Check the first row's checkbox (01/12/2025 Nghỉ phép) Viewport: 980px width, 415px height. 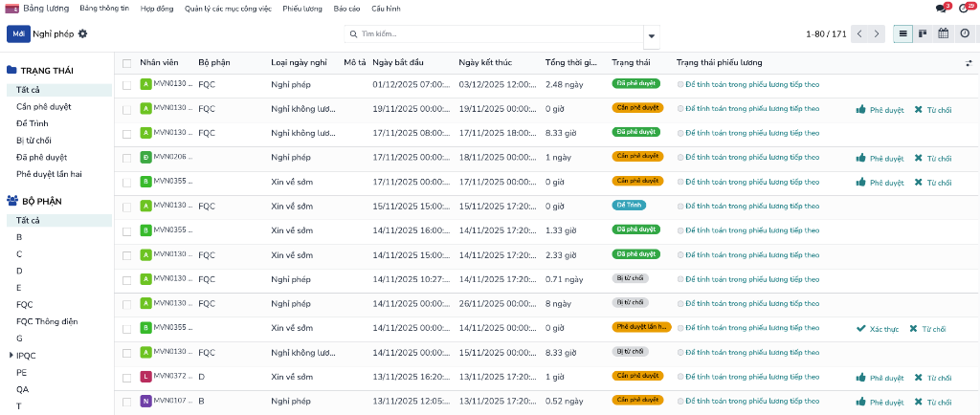[x=126, y=84]
